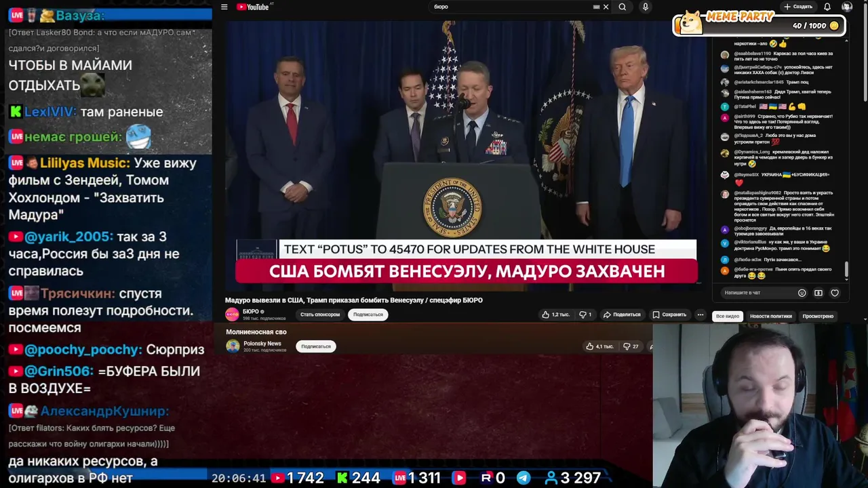Open YouTube notifications bell
This screenshot has width=868, height=488.
tap(827, 7)
